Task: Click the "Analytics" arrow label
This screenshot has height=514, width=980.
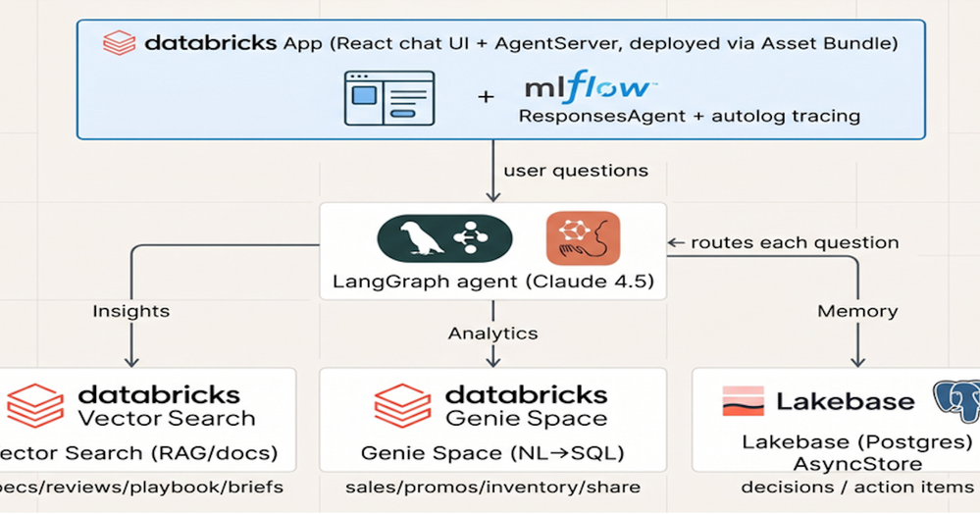Action: (x=493, y=334)
